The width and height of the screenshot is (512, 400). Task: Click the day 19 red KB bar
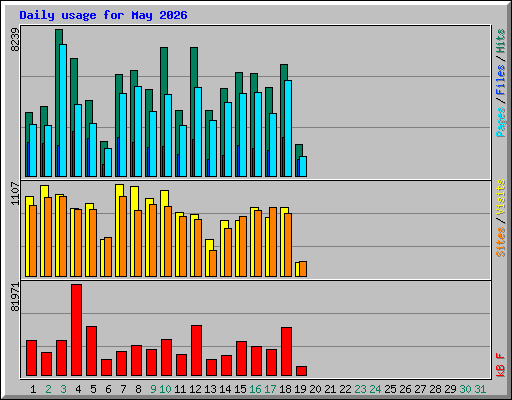pos(301,371)
